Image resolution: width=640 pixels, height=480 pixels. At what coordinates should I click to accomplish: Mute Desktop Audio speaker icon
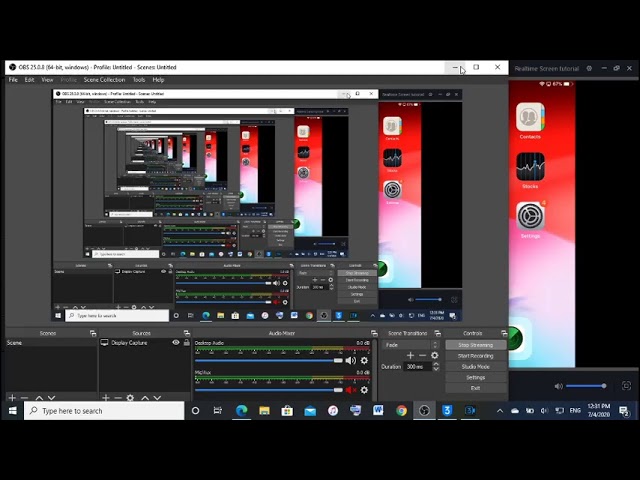(351, 360)
